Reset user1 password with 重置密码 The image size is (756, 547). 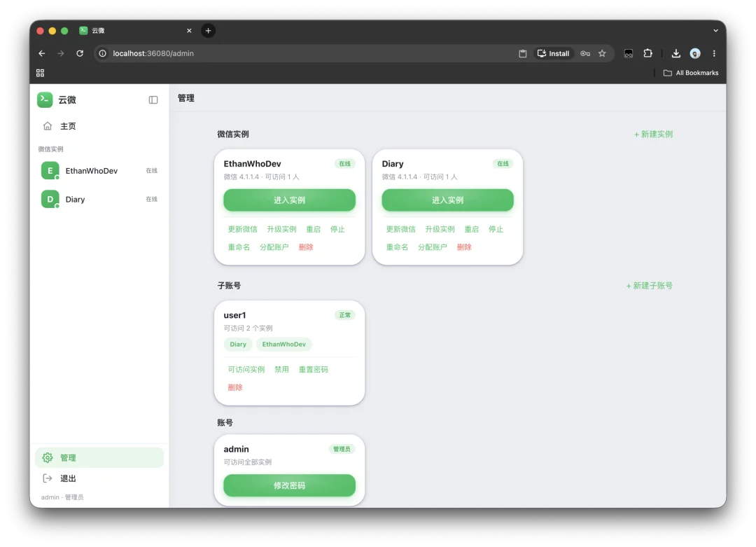(x=314, y=370)
